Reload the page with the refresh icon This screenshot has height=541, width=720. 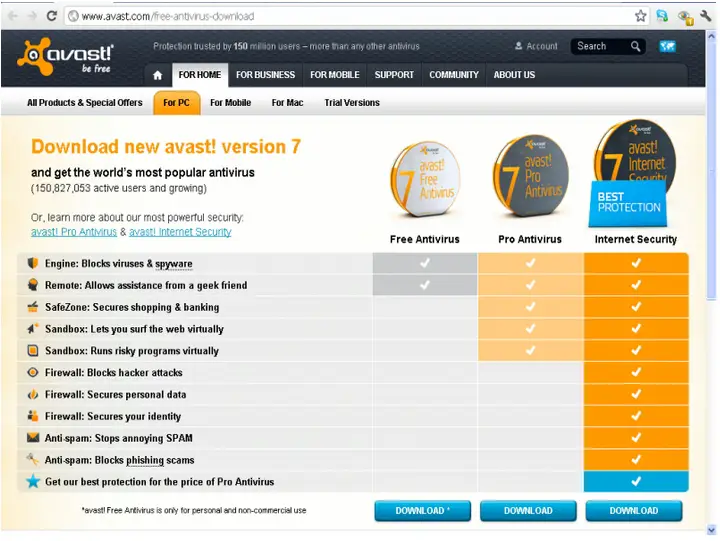[51, 16]
